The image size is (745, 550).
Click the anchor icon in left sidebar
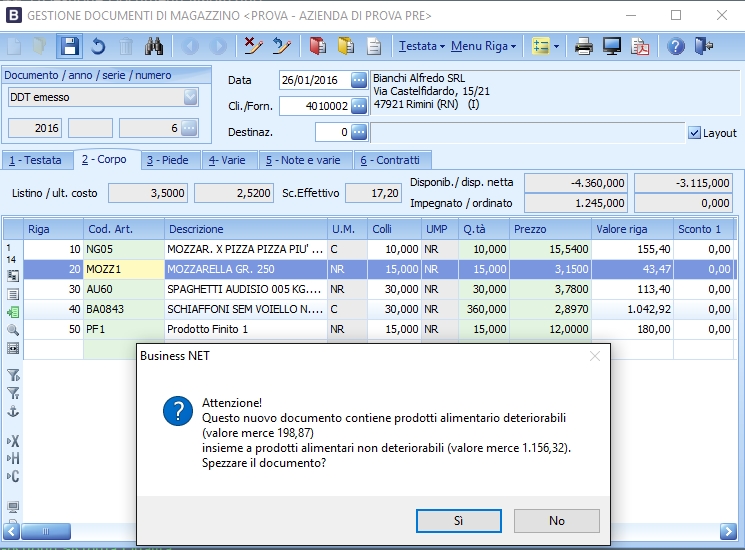(x=13, y=411)
